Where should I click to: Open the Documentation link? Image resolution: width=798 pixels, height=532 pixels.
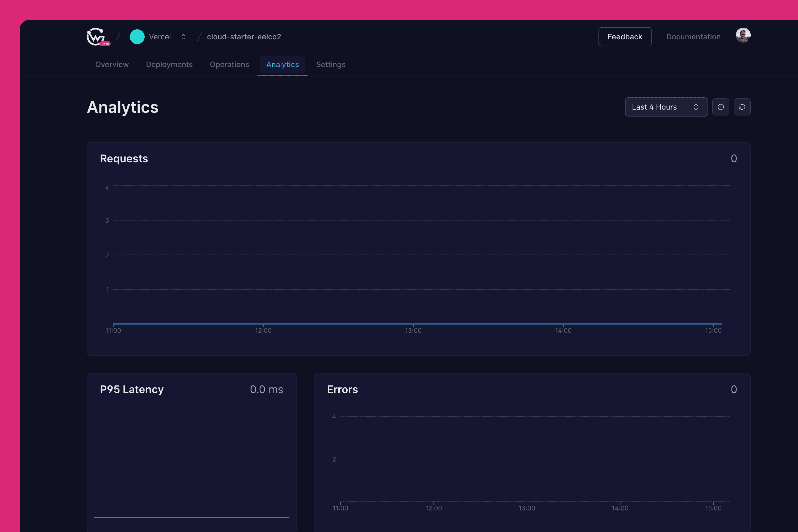pos(693,37)
